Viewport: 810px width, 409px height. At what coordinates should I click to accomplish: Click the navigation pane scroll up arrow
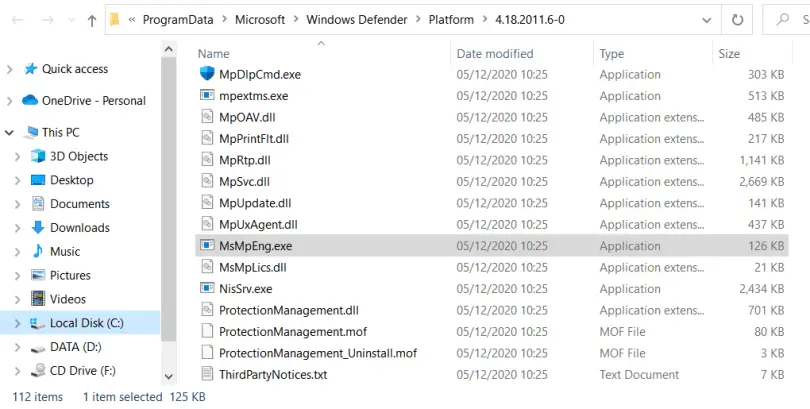(168, 50)
